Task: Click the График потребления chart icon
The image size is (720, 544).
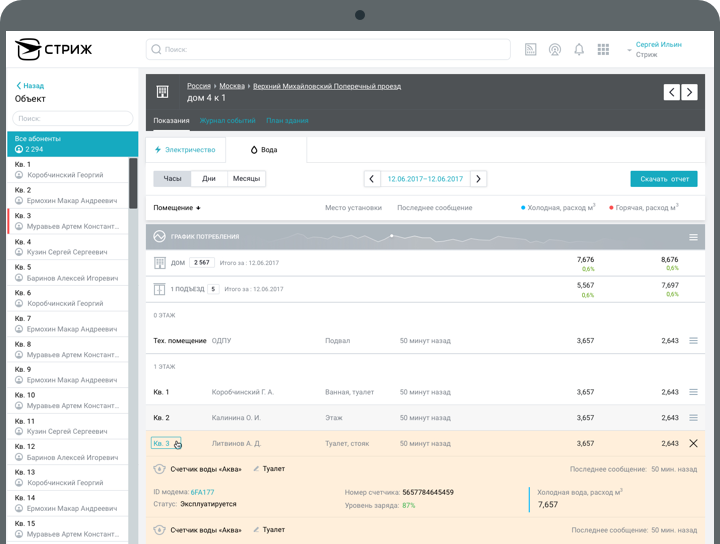Action: 159,236
